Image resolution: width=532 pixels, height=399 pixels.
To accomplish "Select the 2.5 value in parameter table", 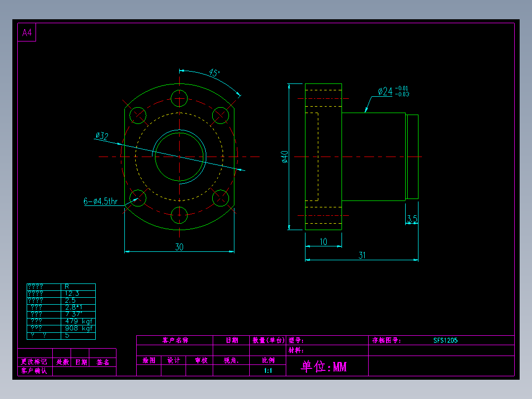I will pos(70,301).
